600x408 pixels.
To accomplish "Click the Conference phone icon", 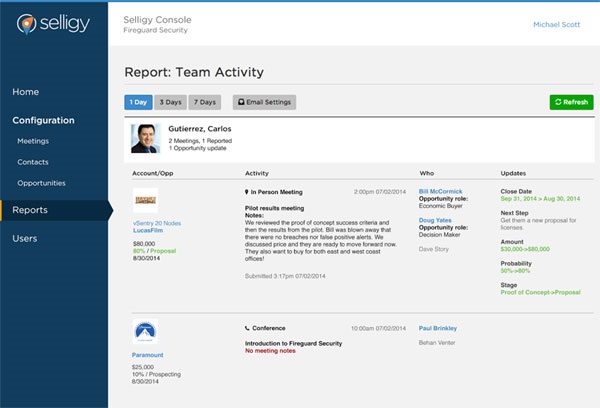I will pos(247,328).
